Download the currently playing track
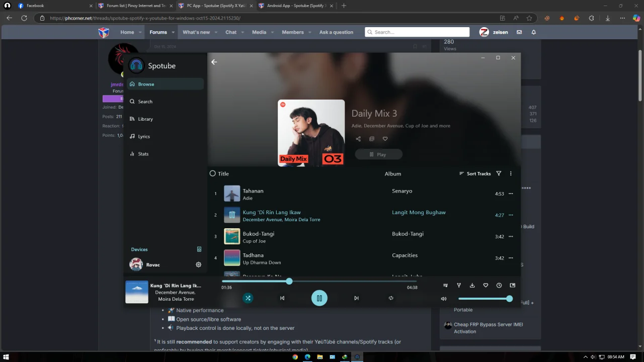This screenshot has height=362, width=644. tap(472, 286)
